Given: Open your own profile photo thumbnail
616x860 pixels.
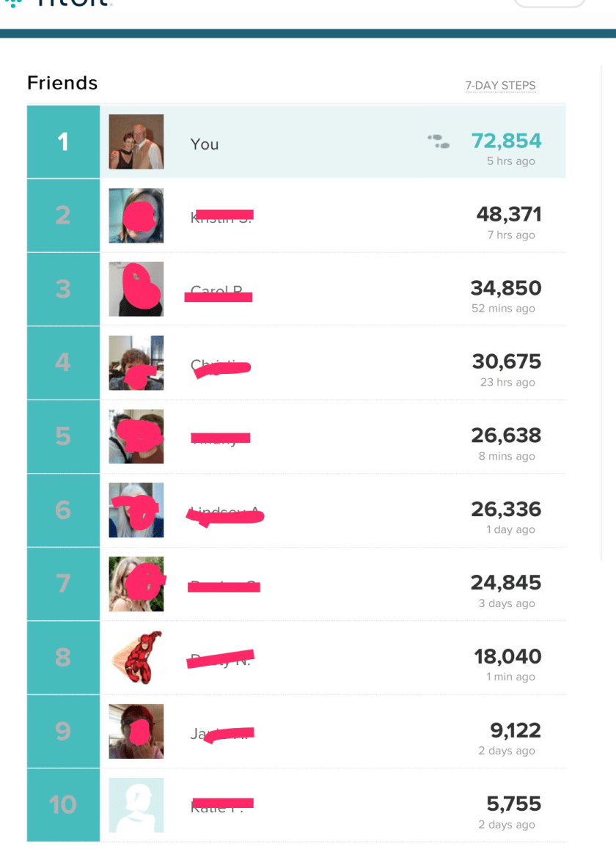Looking at the screenshot, I should 136,142.
